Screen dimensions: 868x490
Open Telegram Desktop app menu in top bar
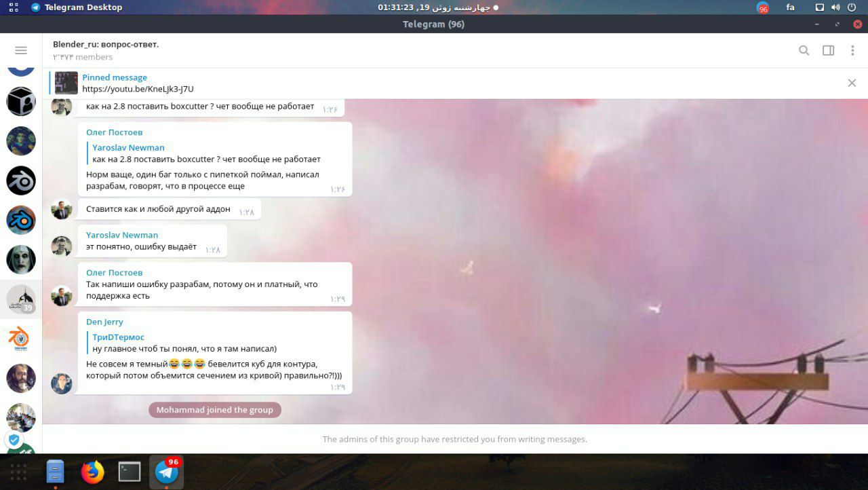click(x=77, y=7)
